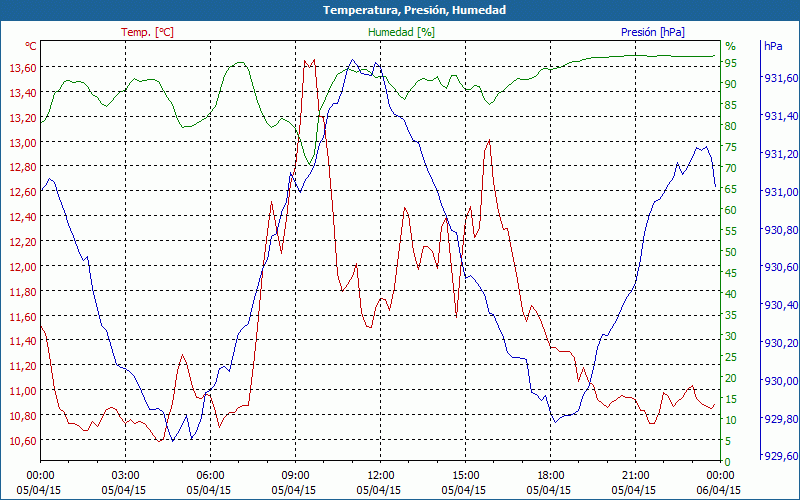This screenshot has width=800, height=500.
Task: Click temperature axis value 10,80
Action: (x=23, y=415)
